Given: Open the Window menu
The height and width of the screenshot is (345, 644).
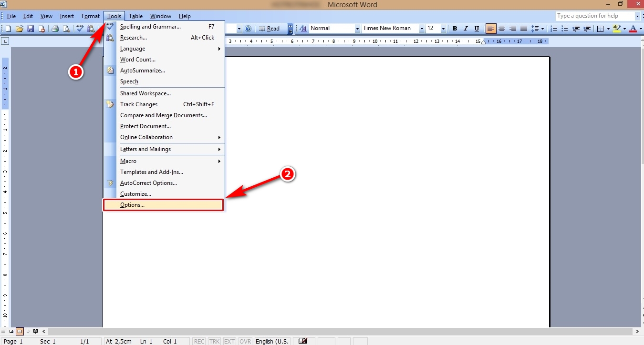Looking at the screenshot, I should (161, 16).
